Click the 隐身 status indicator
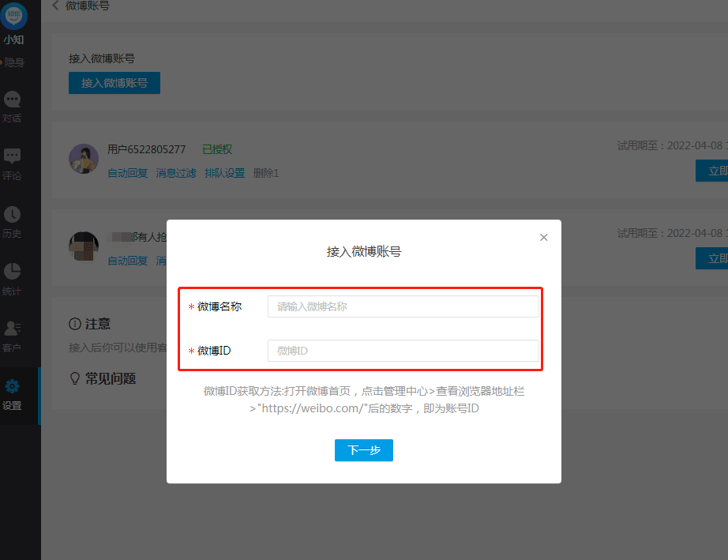The width and height of the screenshot is (728, 560). pos(13,62)
